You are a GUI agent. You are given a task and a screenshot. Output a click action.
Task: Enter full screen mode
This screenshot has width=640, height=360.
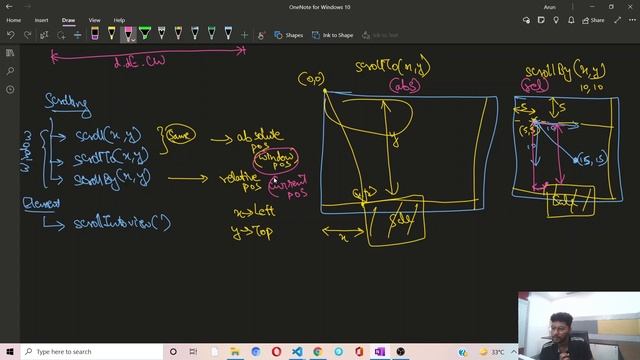pos(618,20)
